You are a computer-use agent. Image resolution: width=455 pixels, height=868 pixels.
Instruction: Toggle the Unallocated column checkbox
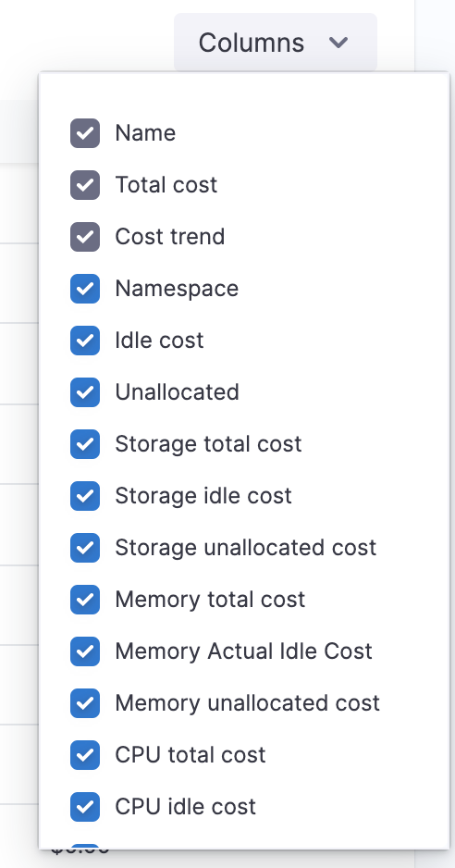pos(85,392)
